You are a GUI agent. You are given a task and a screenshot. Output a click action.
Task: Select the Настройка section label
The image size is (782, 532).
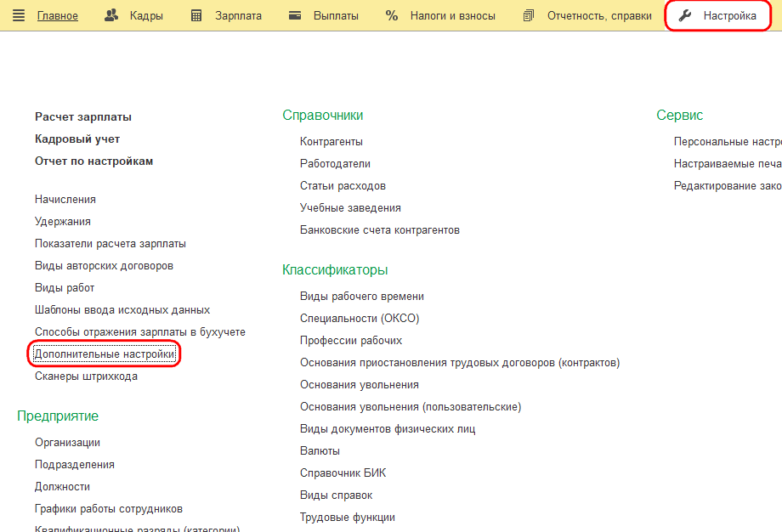tap(729, 16)
